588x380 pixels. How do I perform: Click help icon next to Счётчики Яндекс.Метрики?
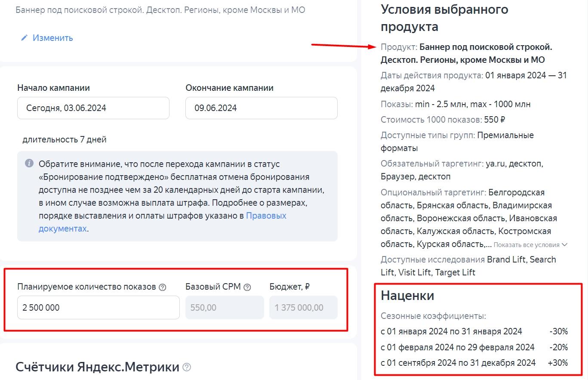point(187,368)
